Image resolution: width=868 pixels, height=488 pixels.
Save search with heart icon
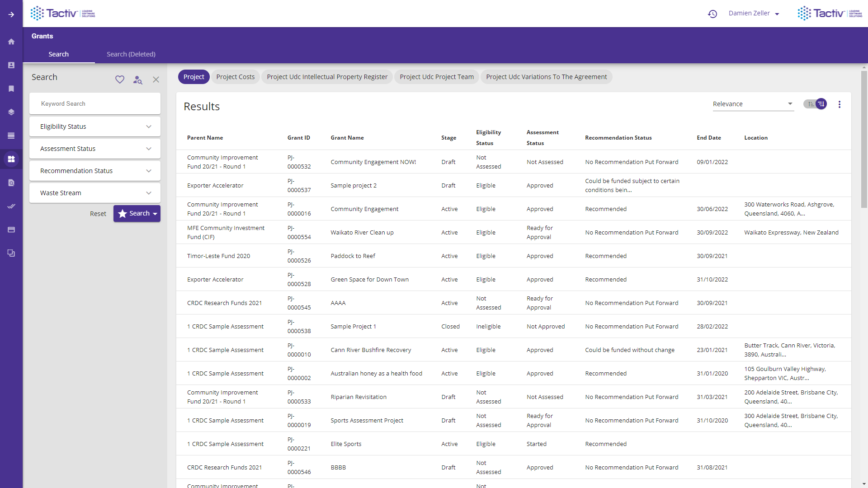pyautogui.click(x=119, y=80)
